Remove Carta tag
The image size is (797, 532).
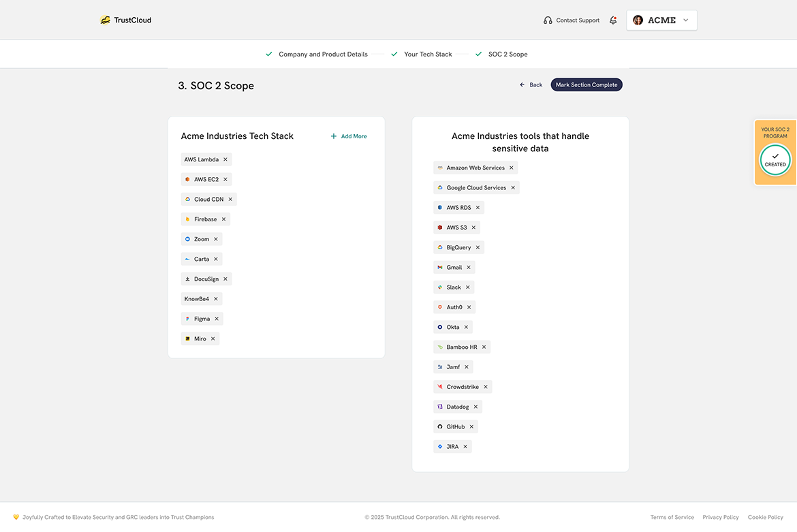[215, 259]
